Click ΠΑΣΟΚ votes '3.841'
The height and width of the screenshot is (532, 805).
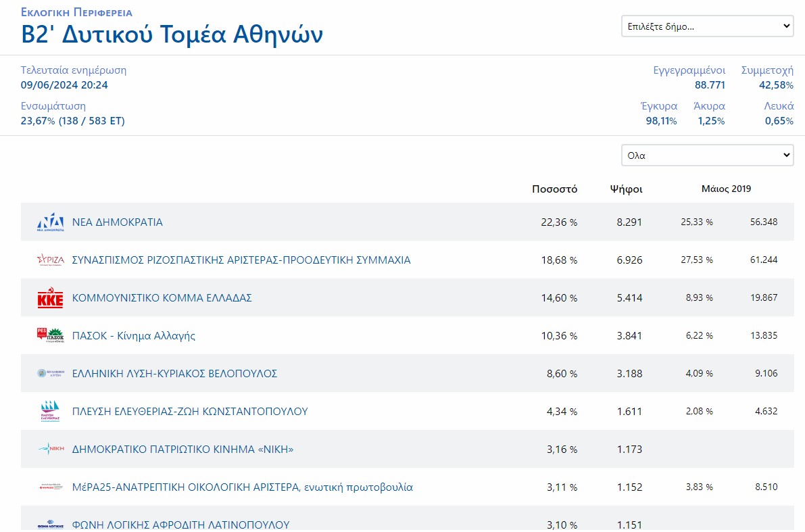[629, 336]
